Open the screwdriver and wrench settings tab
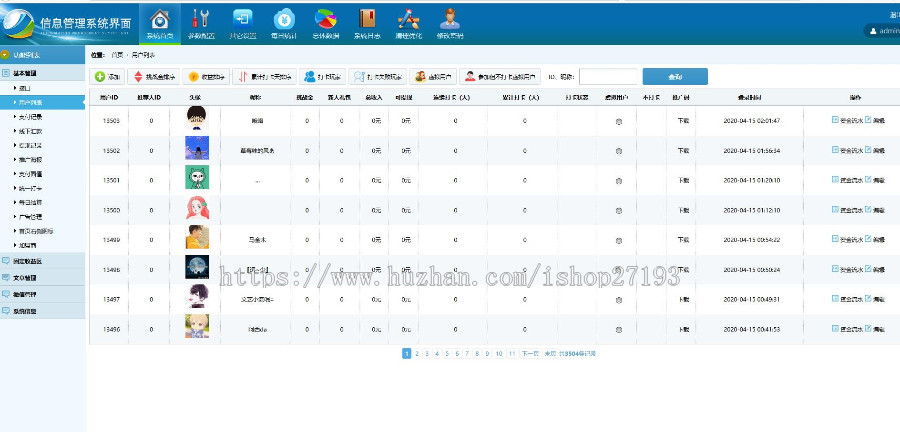This screenshot has width=900, height=432. pyautogui.click(x=201, y=24)
